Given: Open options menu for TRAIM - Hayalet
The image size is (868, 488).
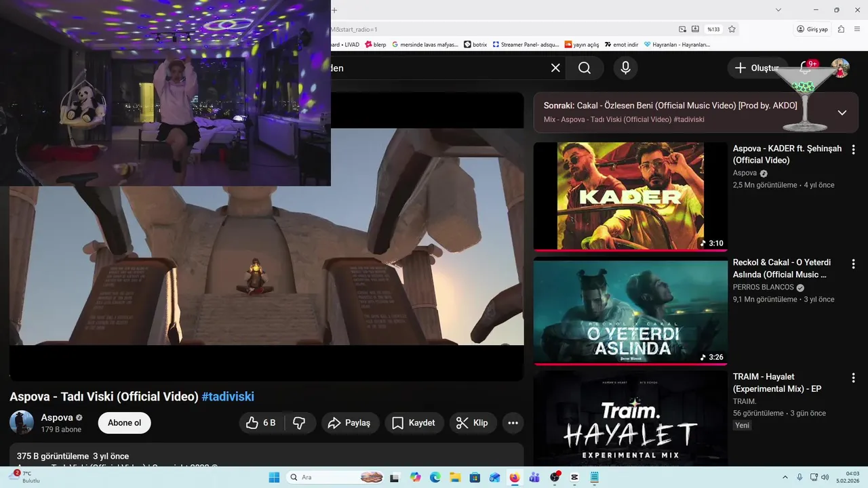Looking at the screenshot, I should point(853,378).
